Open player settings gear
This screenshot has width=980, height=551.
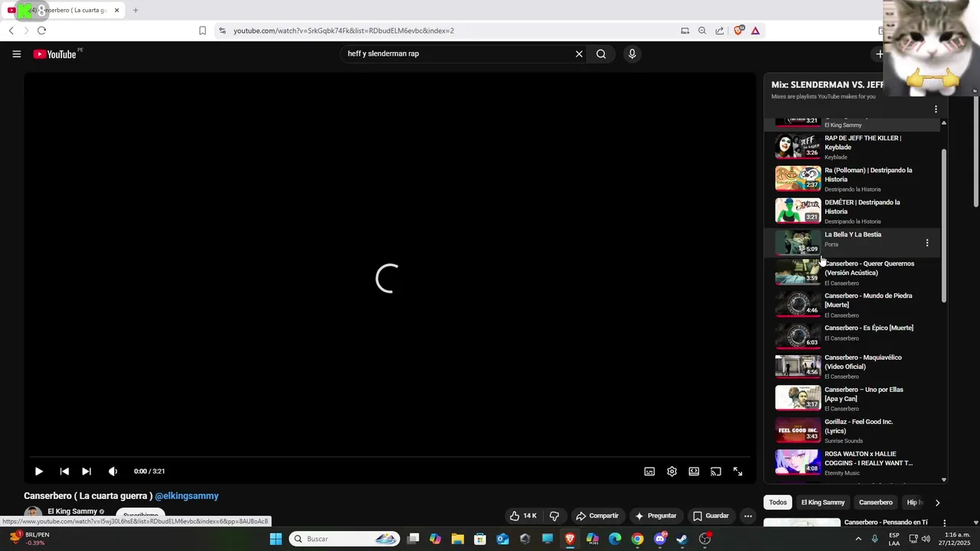(x=671, y=471)
